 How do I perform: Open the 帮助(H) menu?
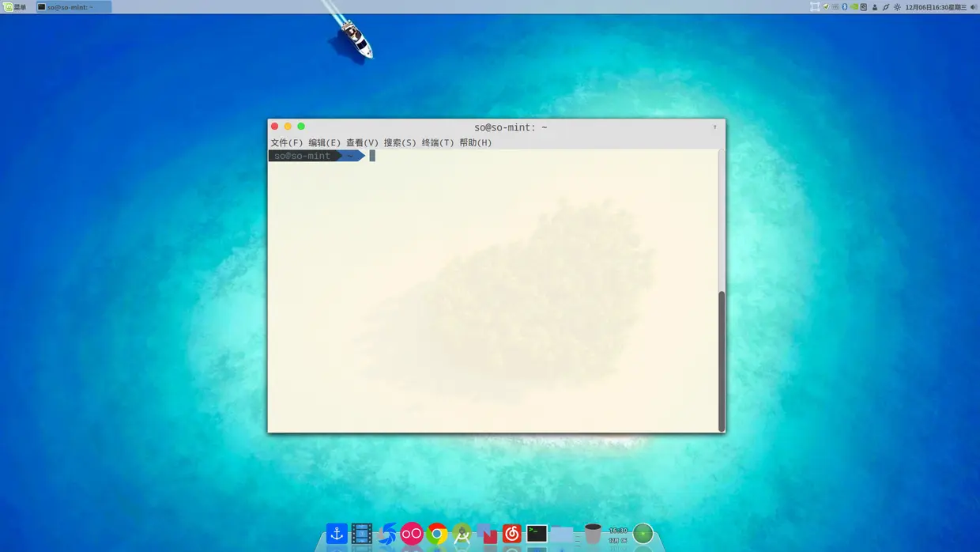pos(476,143)
